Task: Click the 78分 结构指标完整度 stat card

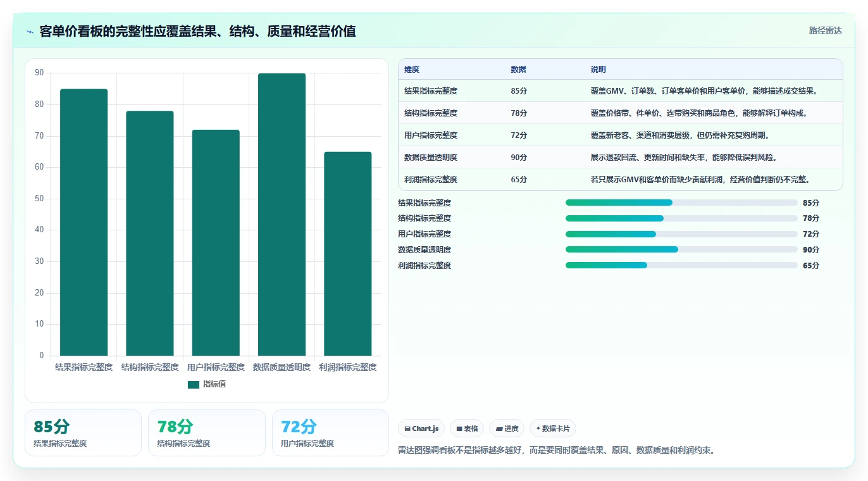Action: point(207,433)
